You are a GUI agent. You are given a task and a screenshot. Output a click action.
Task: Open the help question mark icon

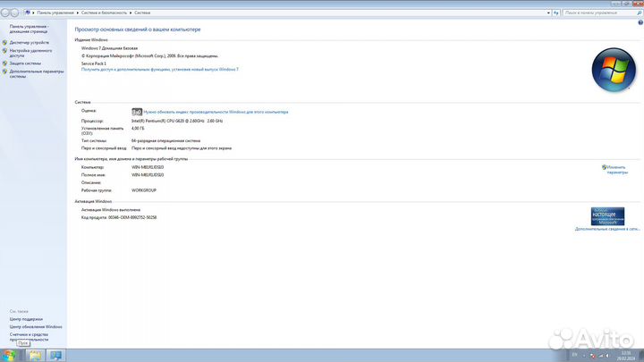tap(640, 22)
